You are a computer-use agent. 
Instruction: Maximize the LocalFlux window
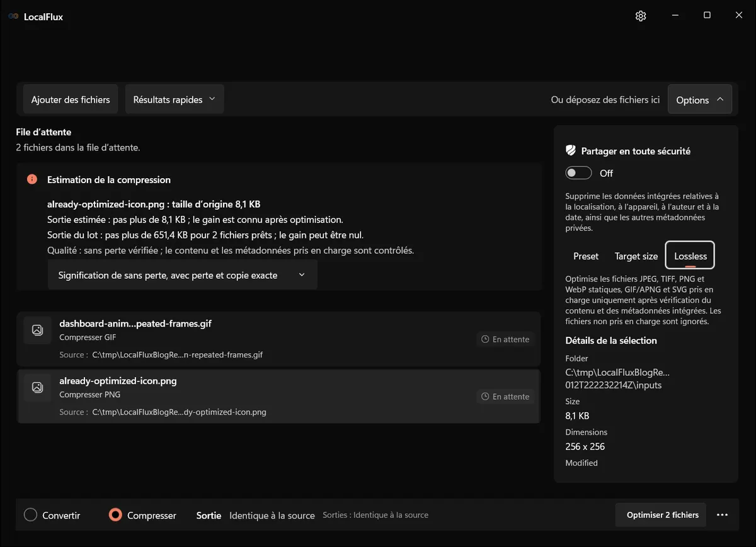click(707, 15)
